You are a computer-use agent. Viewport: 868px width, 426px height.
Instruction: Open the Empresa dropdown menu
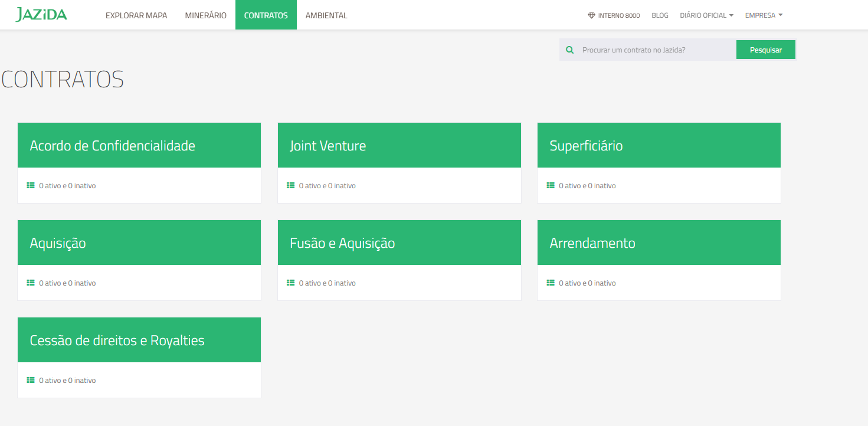(x=764, y=15)
